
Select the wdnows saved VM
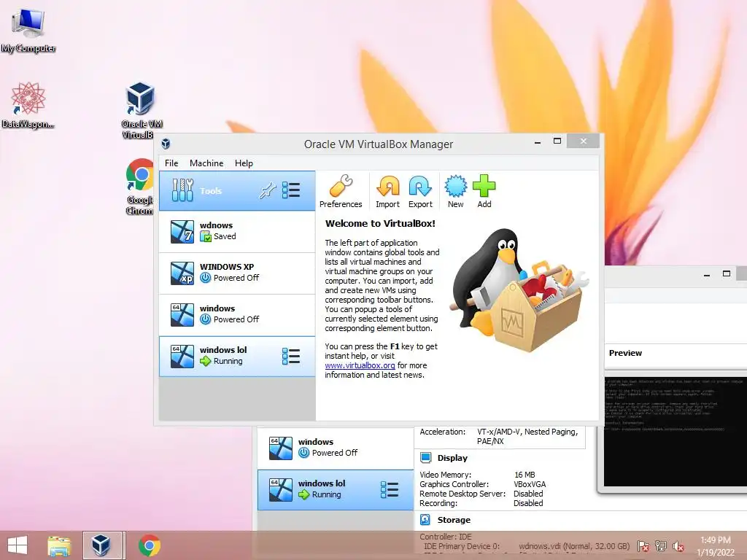tap(237, 231)
